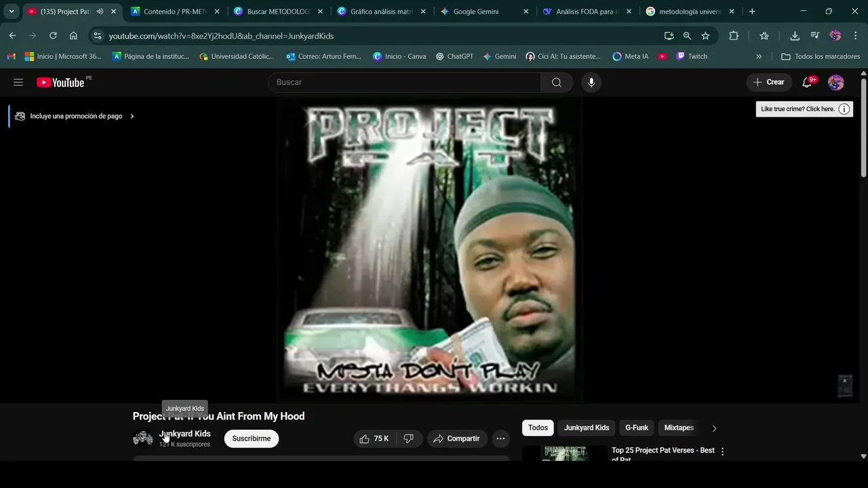Open the Gmail bookmark icon
The width and height of the screenshot is (868, 488).
tap(11, 56)
